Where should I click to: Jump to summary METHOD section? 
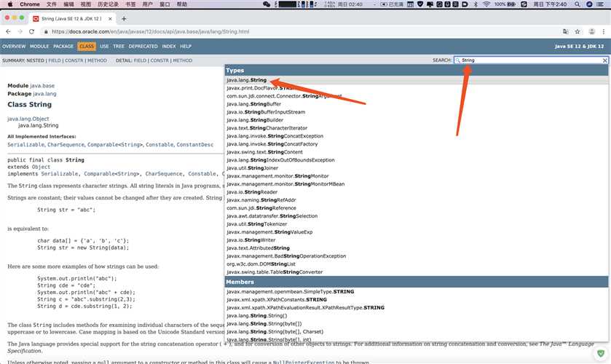(97, 61)
